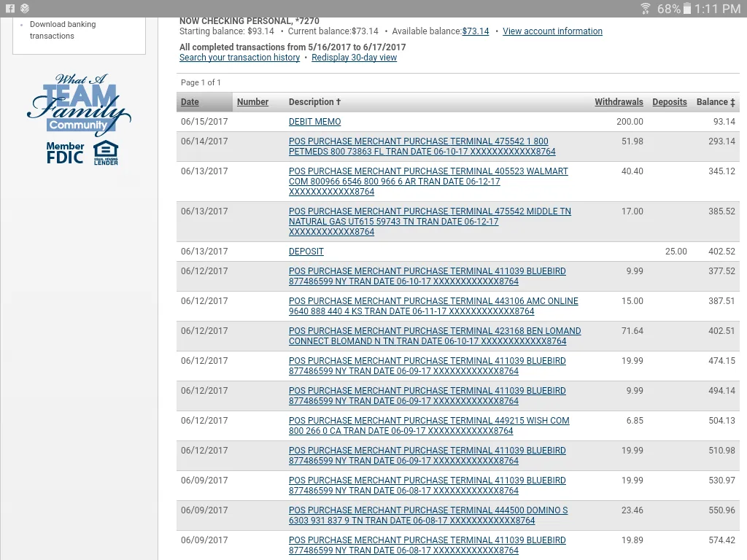Open the PETMEDS purchase transaction

coord(422,147)
